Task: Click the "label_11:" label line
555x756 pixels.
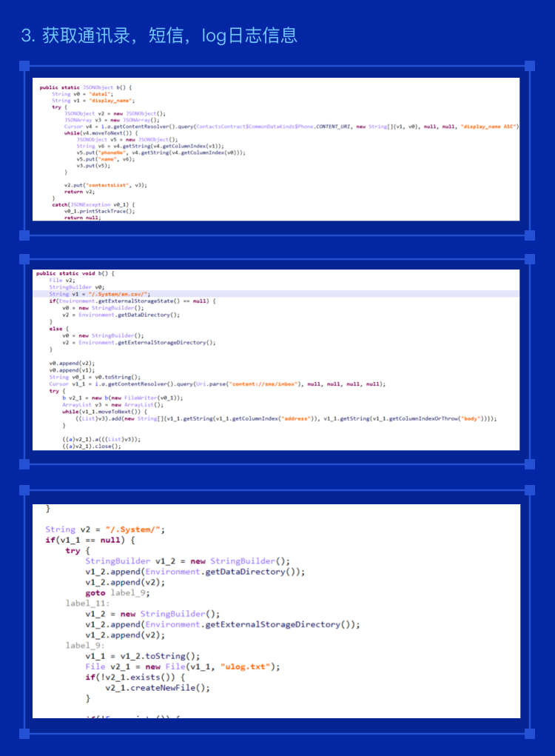Action: pyautogui.click(x=87, y=603)
